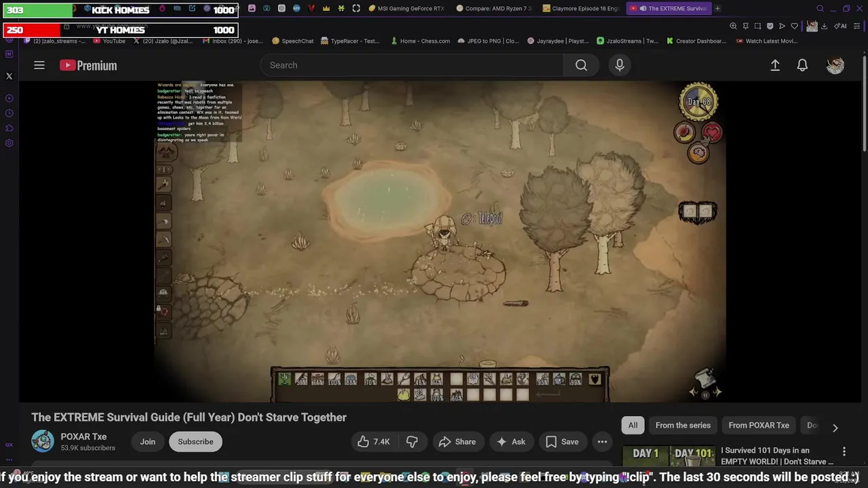Open the Watch Latest Movies bookmark
Screen dimensions: 868x488
coord(766,41)
